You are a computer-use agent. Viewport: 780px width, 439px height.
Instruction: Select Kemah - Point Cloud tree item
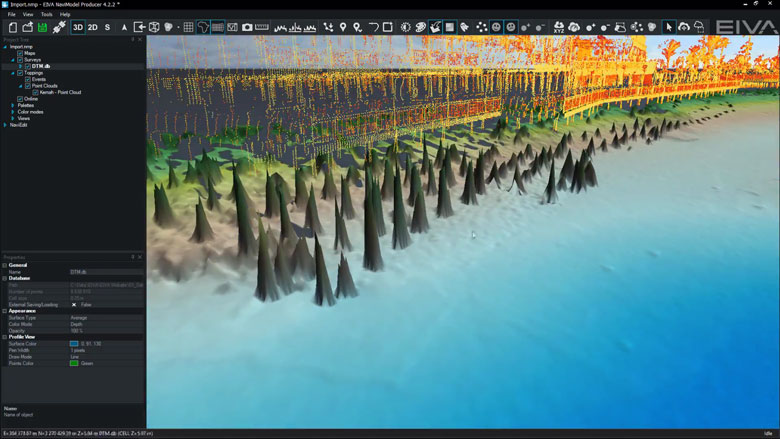[62, 92]
